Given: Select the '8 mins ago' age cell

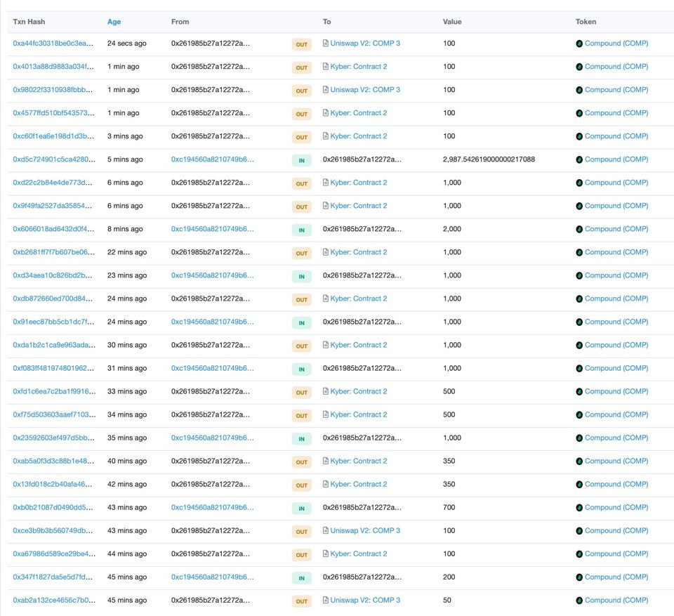Looking at the screenshot, I should point(125,229).
